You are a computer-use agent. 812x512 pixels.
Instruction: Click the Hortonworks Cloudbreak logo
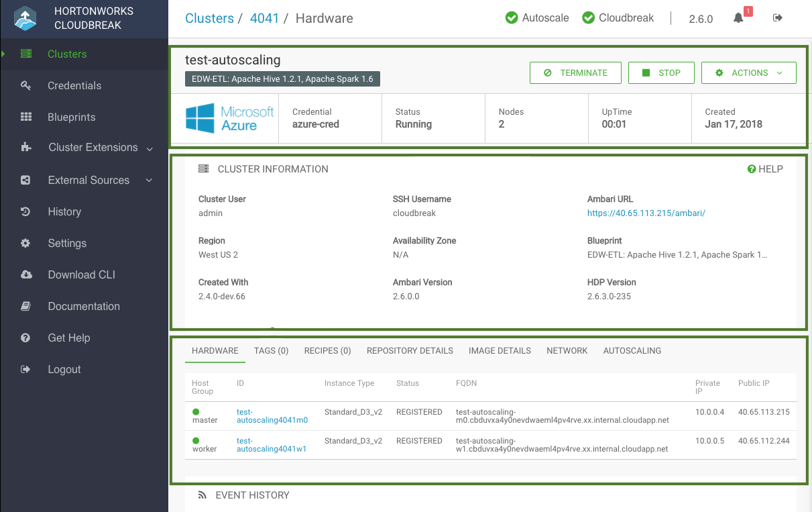pos(25,19)
